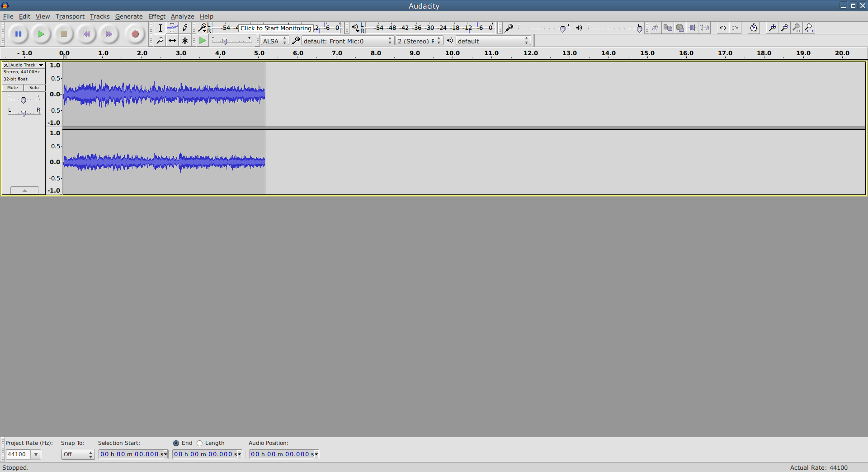Select the End radio button
868x472 pixels.
click(x=176, y=443)
